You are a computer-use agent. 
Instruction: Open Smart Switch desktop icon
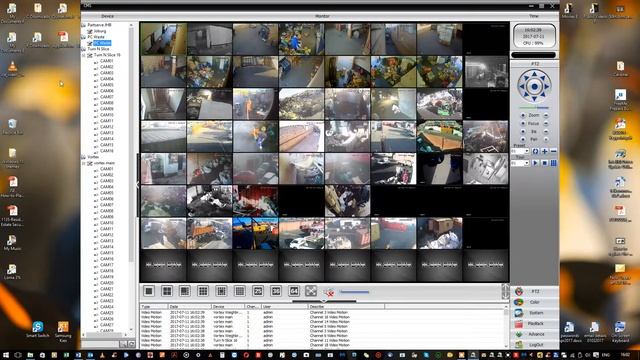point(38,329)
